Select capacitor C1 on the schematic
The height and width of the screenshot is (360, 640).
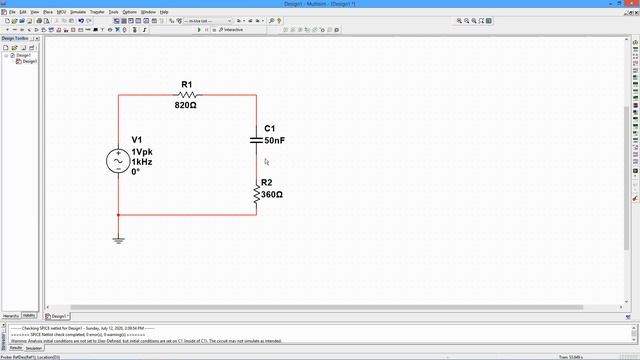(256, 140)
